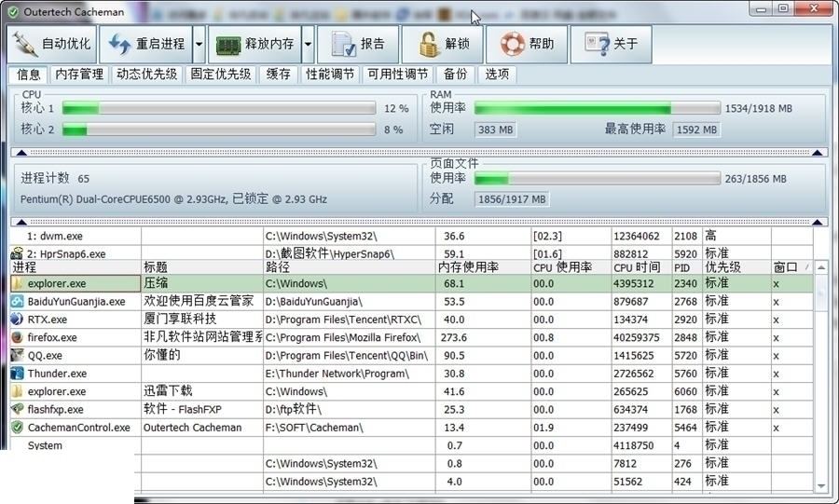Switch to the 内存管理 tab
This screenshot has height=504, width=839.
tap(78, 75)
